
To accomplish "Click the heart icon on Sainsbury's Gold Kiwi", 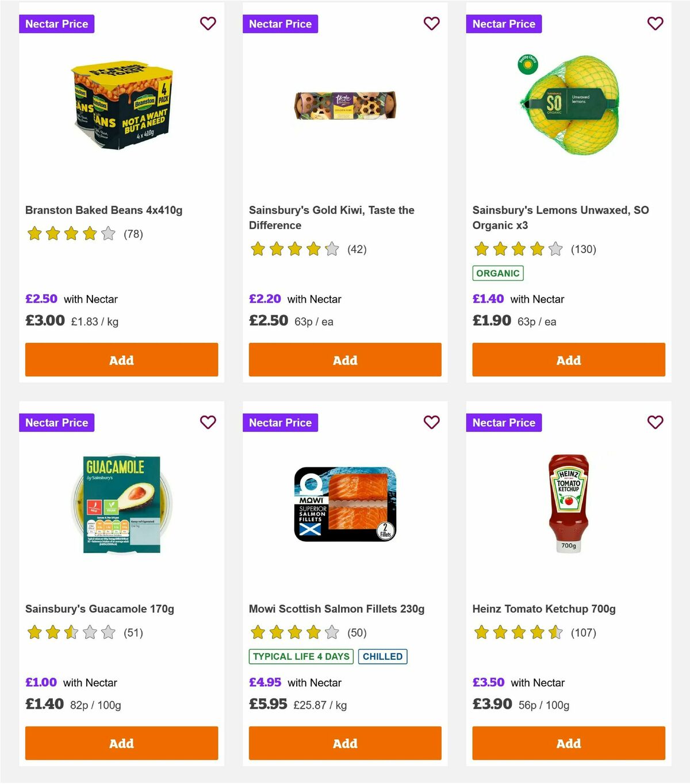I will point(431,24).
